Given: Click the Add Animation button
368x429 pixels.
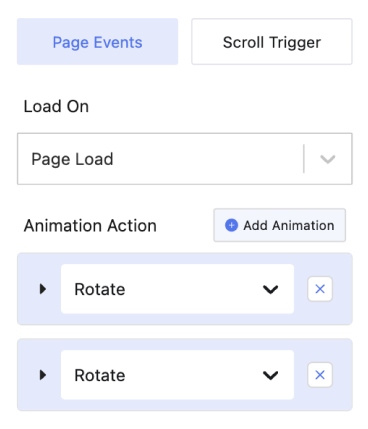Looking at the screenshot, I should [x=279, y=225].
